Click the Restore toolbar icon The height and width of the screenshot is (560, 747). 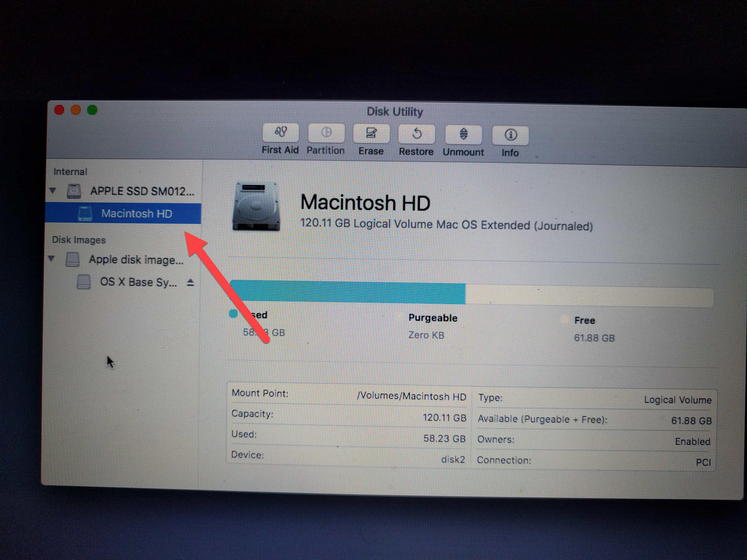click(416, 134)
